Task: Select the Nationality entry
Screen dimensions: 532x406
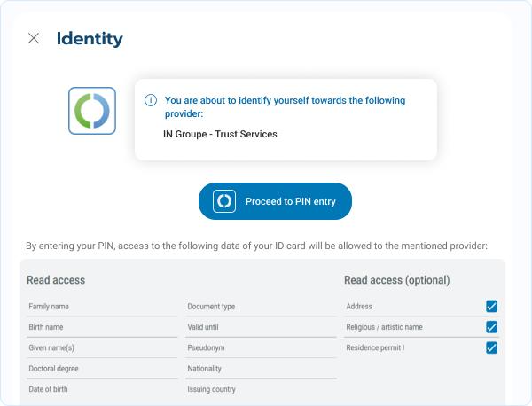Action: (x=205, y=368)
